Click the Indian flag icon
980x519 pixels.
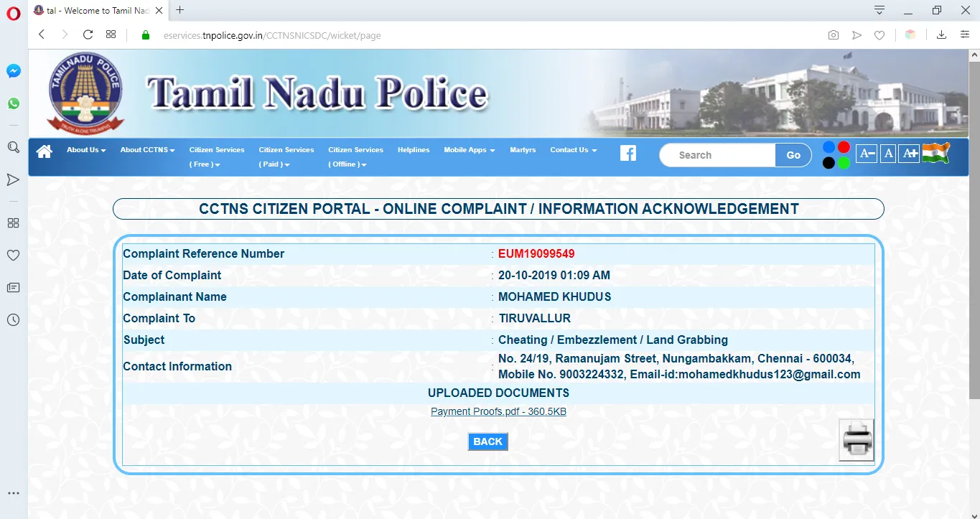point(936,152)
